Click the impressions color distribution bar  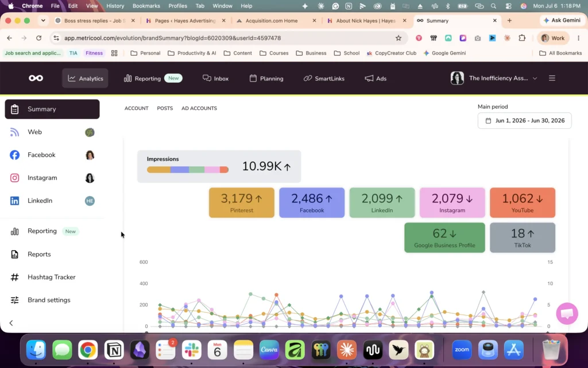pyautogui.click(x=188, y=170)
